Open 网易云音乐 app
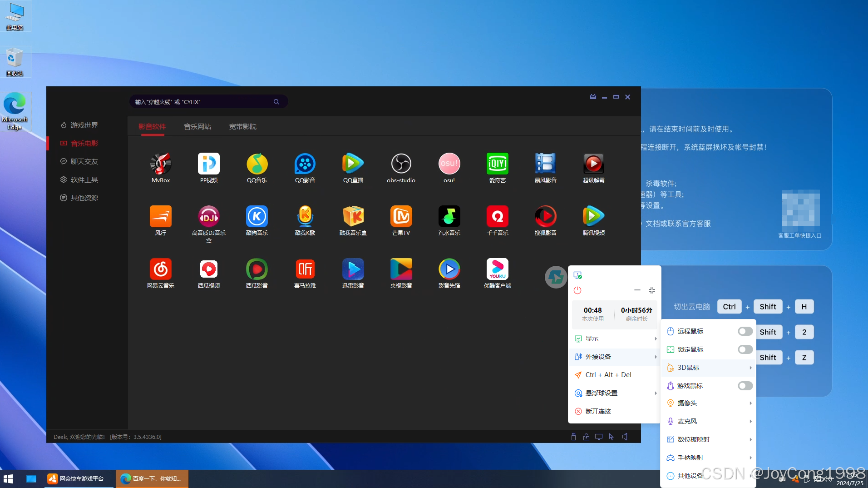The width and height of the screenshot is (868, 488). pyautogui.click(x=161, y=273)
